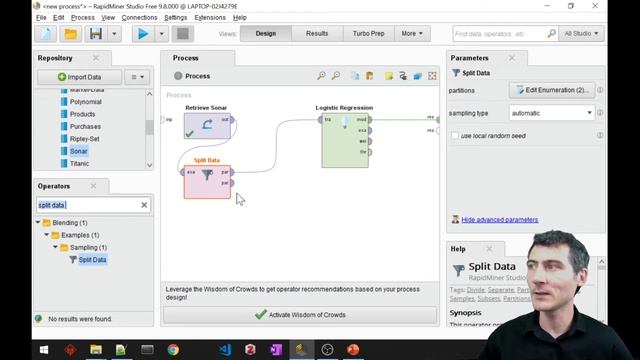
Task: Click the copy-pages icon in Process toolbar
Action: coord(355,76)
